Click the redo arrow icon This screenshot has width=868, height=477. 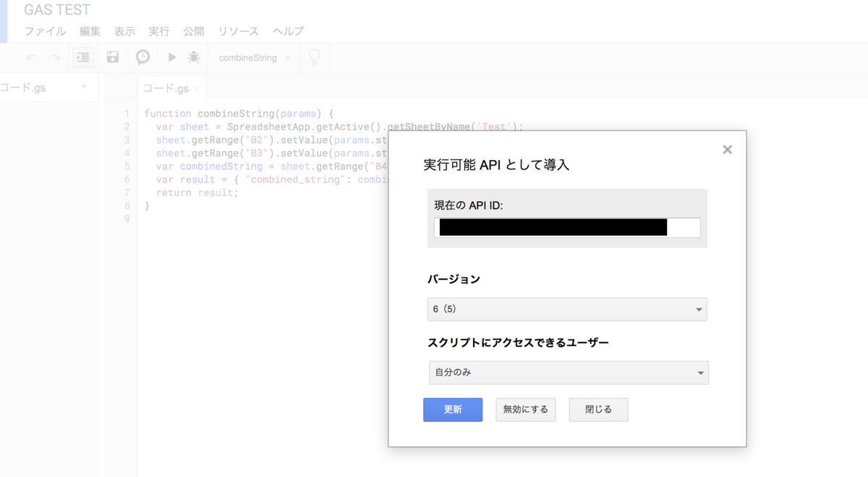click(54, 57)
